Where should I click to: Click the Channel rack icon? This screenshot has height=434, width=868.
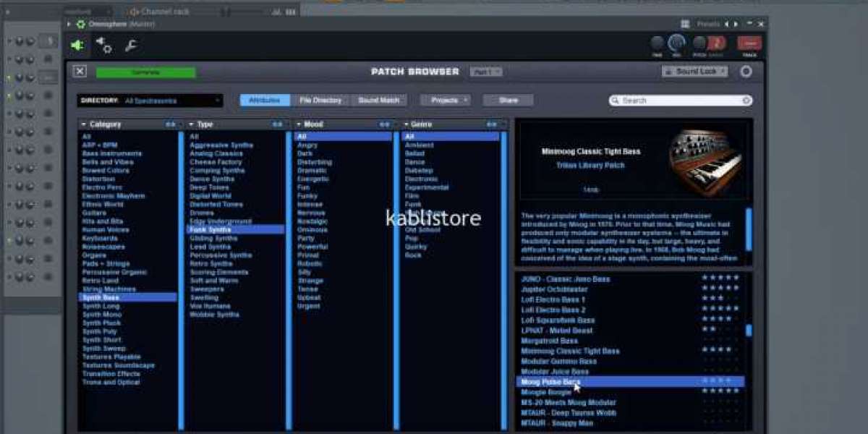134,12
